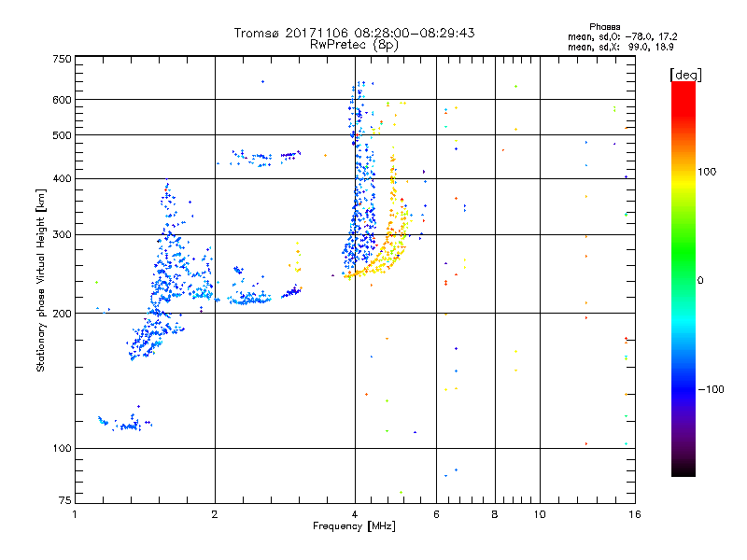This screenshot has height=560, width=747.
Task: Click the x-axis '4' tick label
Action: coord(355,514)
